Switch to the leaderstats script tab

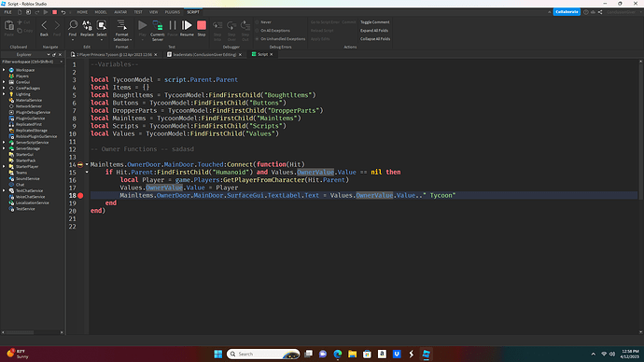204,54
